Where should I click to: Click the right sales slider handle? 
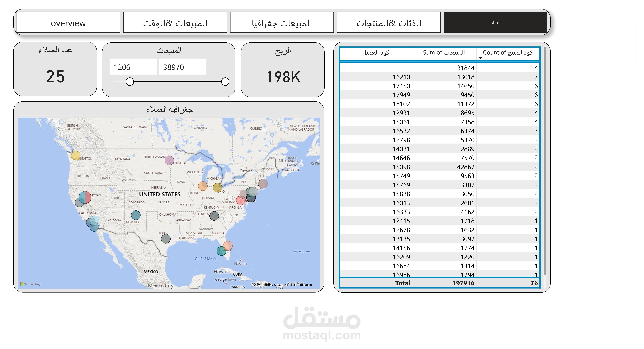[x=225, y=81]
